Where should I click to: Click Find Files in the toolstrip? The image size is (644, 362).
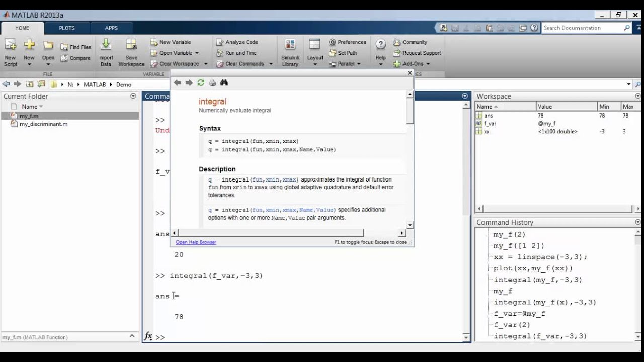76,47
